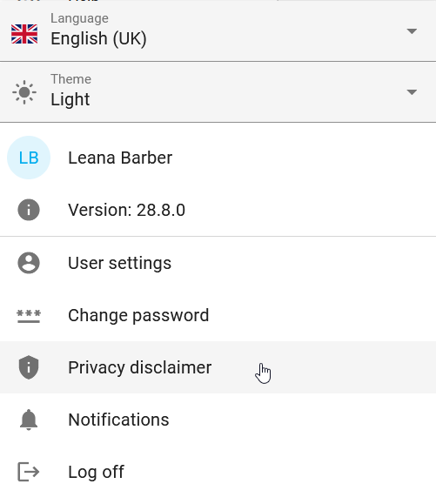Open Notifications
Screen dimensions: 436x504
(x=218, y=420)
